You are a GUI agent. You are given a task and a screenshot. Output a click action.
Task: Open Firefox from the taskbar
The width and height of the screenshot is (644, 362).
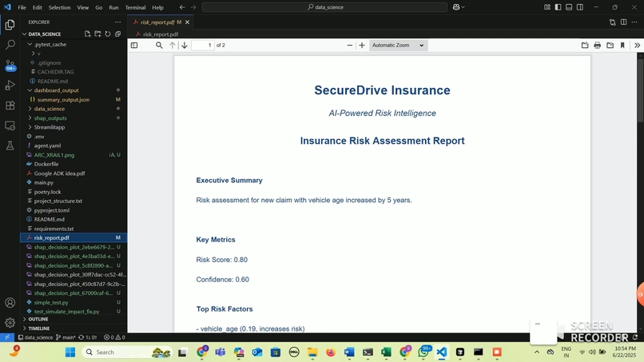[x=331, y=352]
